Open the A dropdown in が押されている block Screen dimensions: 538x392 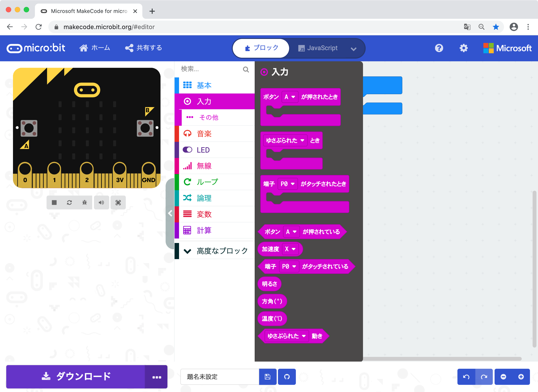[291, 232]
